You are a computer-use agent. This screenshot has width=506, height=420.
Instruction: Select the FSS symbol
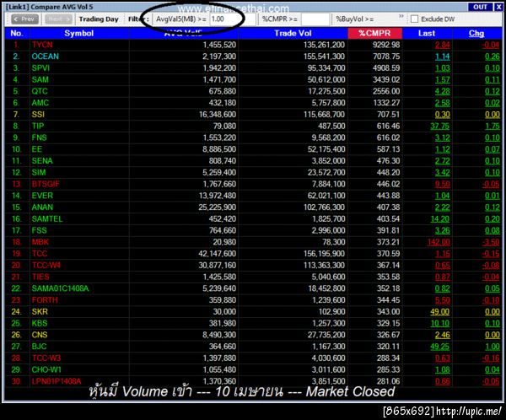coord(39,231)
